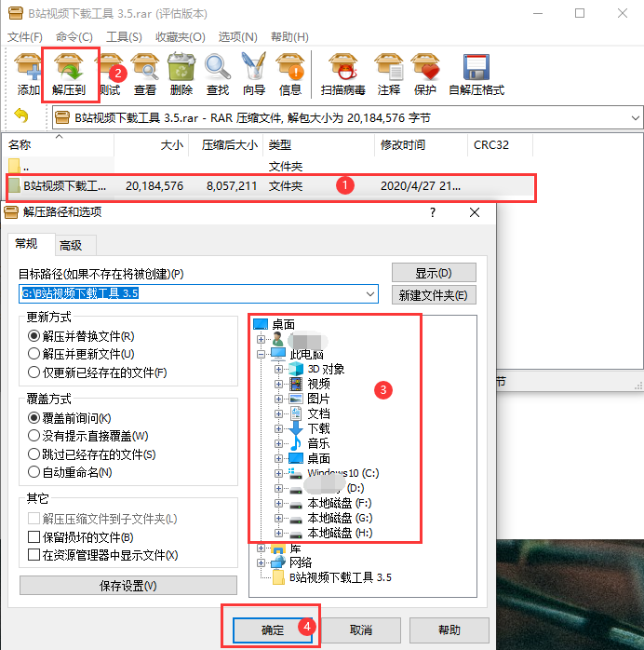The height and width of the screenshot is (650, 644).
Task: Select Windows10 (C:) drive in the tree
Action: [x=342, y=473]
